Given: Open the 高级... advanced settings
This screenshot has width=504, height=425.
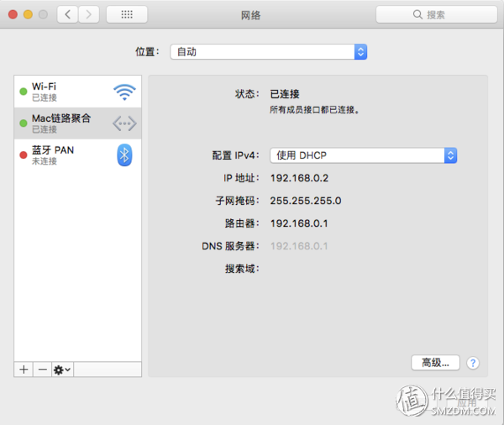Looking at the screenshot, I should click(x=435, y=363).
